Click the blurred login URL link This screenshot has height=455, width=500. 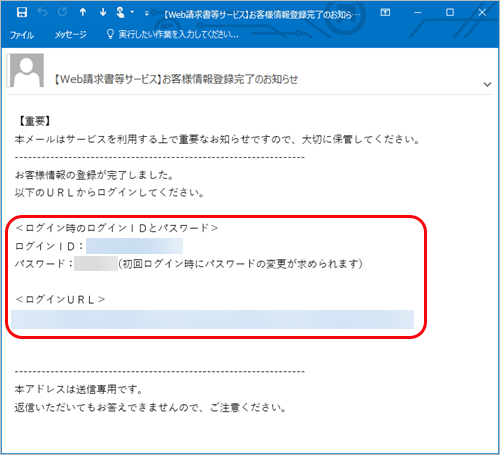click(x=212, y=319)
